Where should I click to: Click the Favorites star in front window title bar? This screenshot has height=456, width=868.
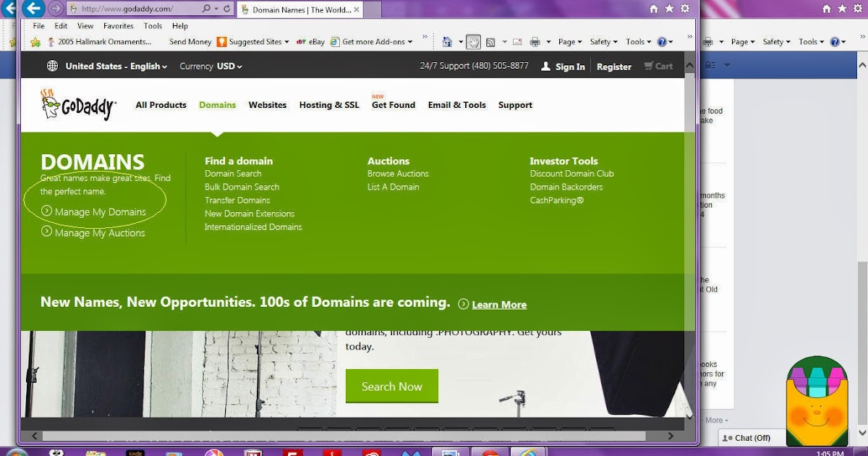pyautogui.click(x=669, y=9)
